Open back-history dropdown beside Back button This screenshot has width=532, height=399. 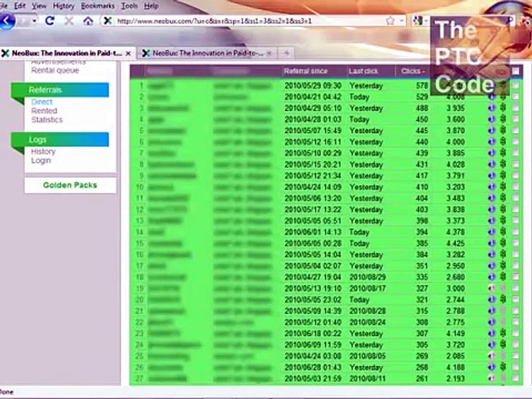[34, 22]
